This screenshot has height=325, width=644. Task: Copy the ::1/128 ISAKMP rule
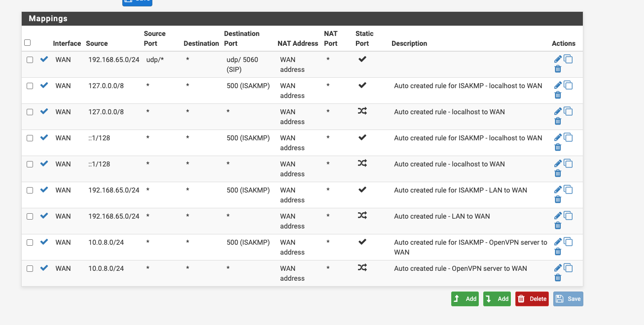(x=568, y=137)
